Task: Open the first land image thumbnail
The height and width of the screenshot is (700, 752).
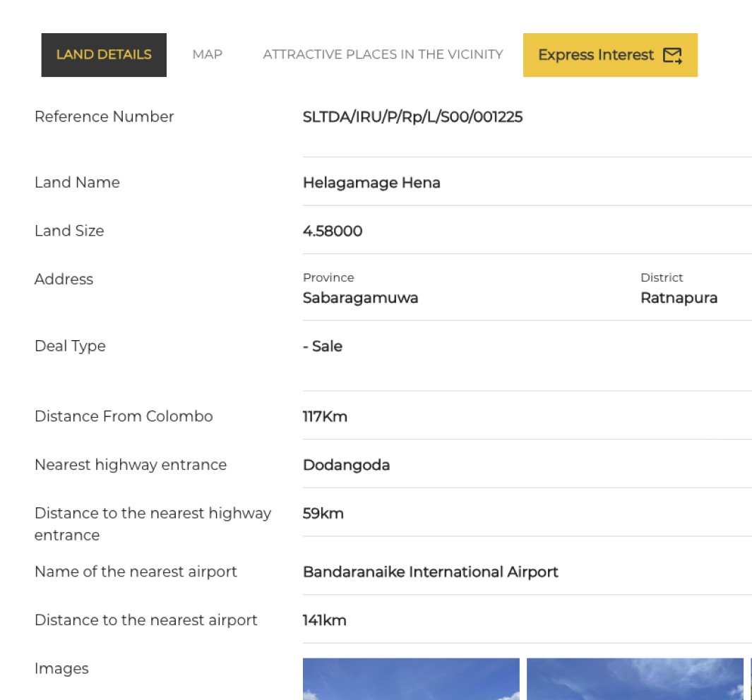Action: pos(411,679)
